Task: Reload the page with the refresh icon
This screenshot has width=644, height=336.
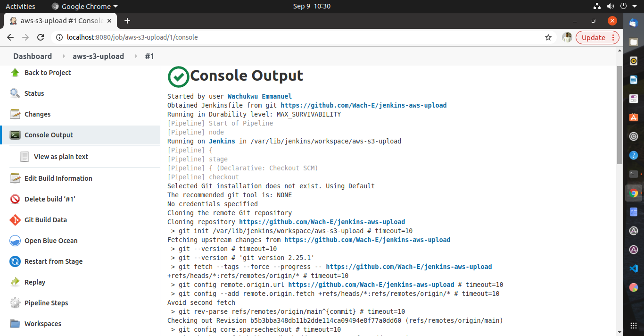Action: point(41,37)
